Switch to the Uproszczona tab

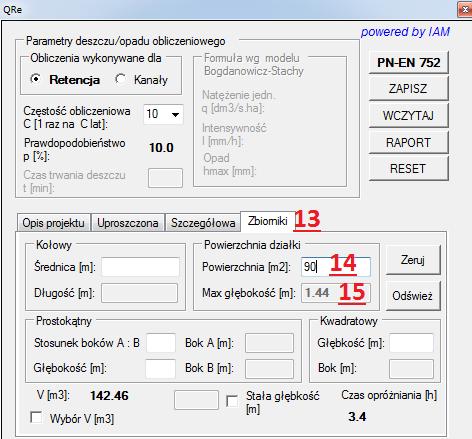click(x=128, y=223)
